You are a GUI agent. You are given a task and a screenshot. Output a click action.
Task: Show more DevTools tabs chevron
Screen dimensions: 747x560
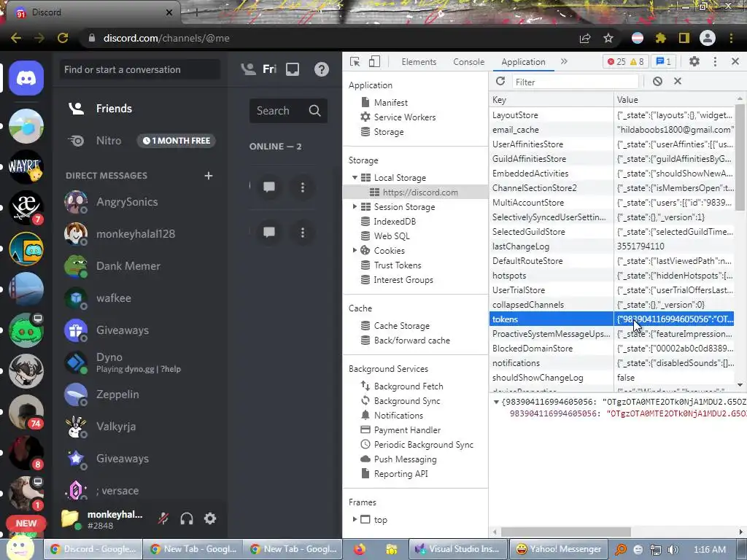pos(564,61)
